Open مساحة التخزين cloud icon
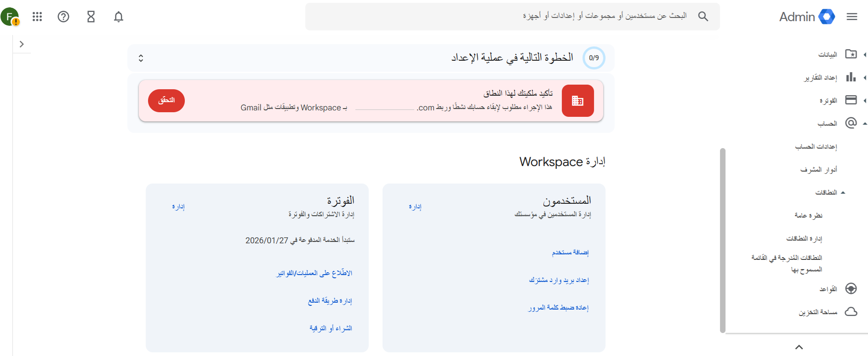This screenshot has height=356, width=868. (x=851, y=312)
